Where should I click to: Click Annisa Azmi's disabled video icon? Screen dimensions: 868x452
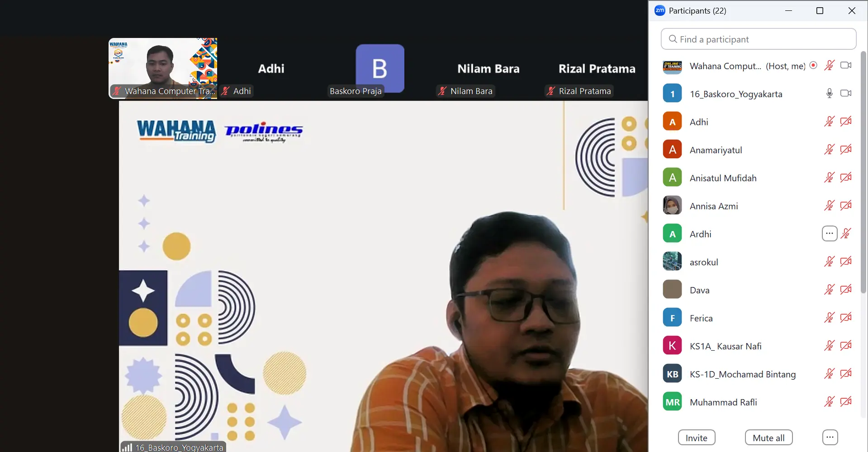[x=846, y=206]
